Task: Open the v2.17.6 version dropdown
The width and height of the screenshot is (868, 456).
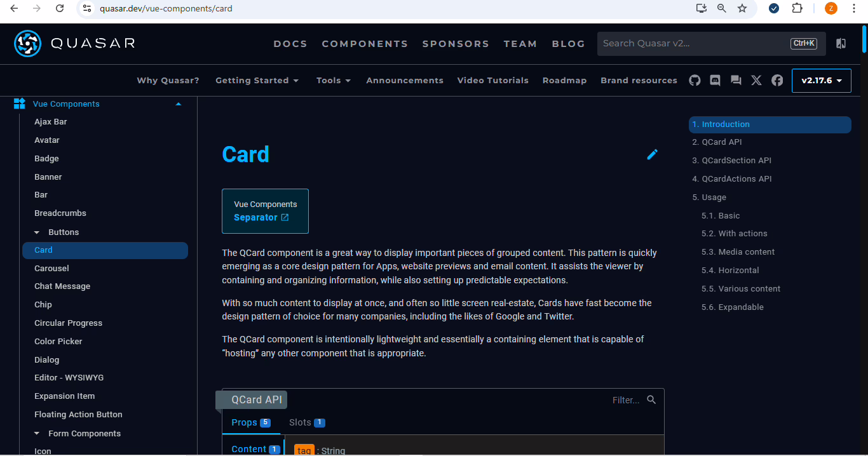Action: (x=822, y=81)
